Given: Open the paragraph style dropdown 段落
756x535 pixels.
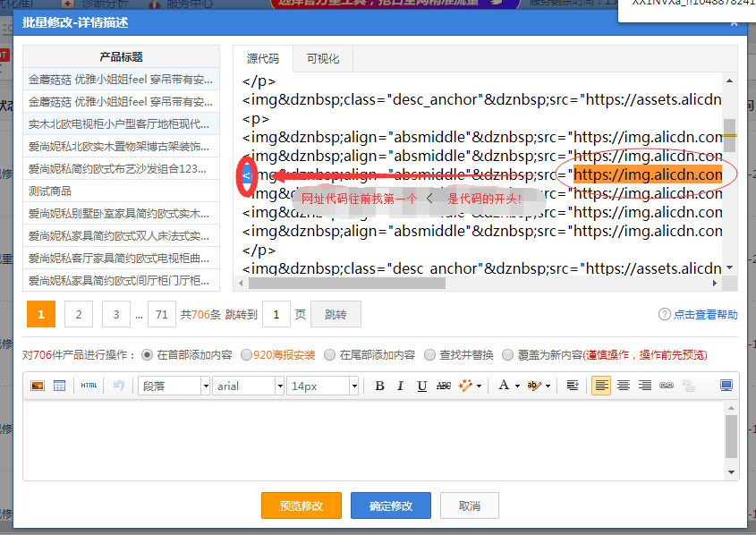Looking at the screenshot, I should click(174, 386).
